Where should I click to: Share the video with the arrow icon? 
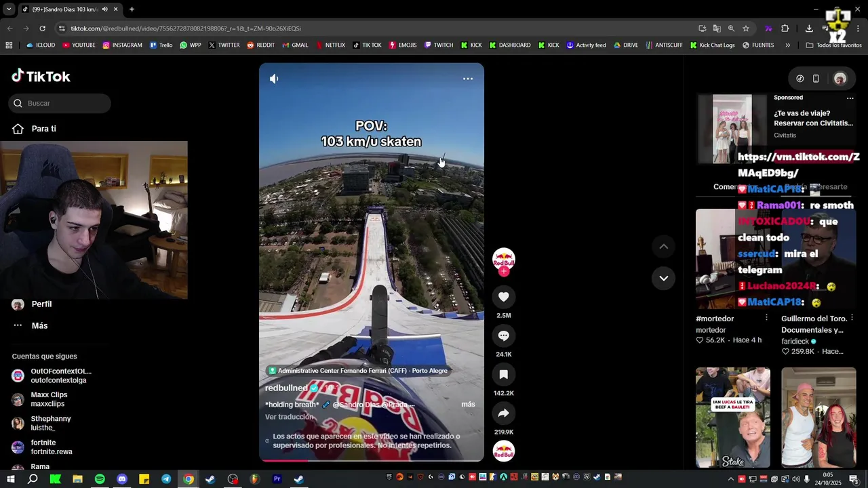pyautogui.click(x=504, y=413)
